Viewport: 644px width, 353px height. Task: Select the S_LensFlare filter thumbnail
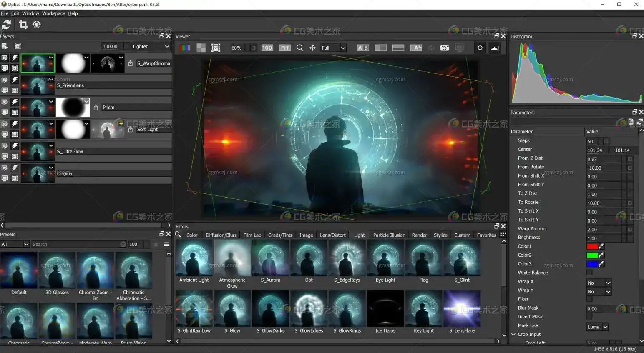point(462,309)
